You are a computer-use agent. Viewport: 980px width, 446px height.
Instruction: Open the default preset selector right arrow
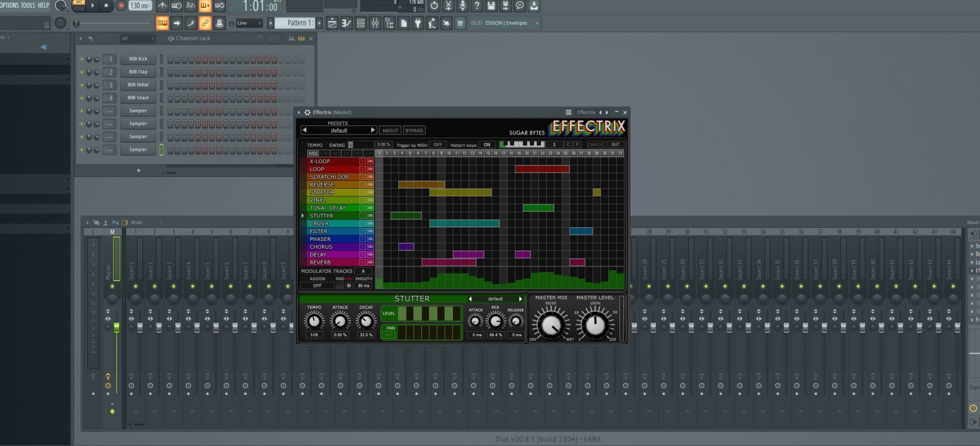[372, 130]
